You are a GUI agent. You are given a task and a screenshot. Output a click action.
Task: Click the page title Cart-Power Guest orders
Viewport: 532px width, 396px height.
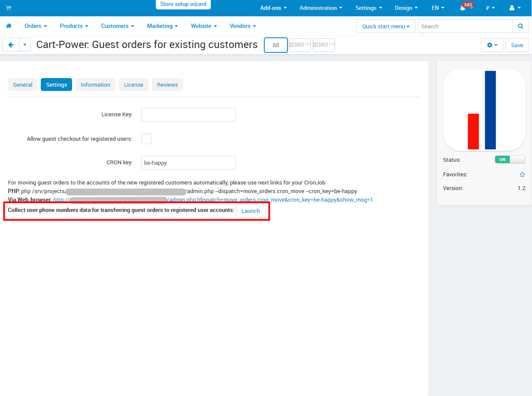tap(147, 45)
